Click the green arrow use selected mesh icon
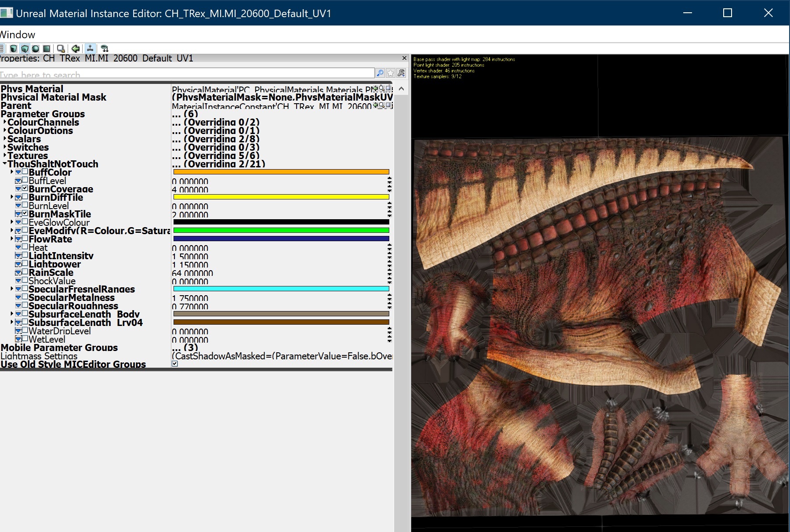The width and height of the screenshot is (790, 532). pos(76,48)
